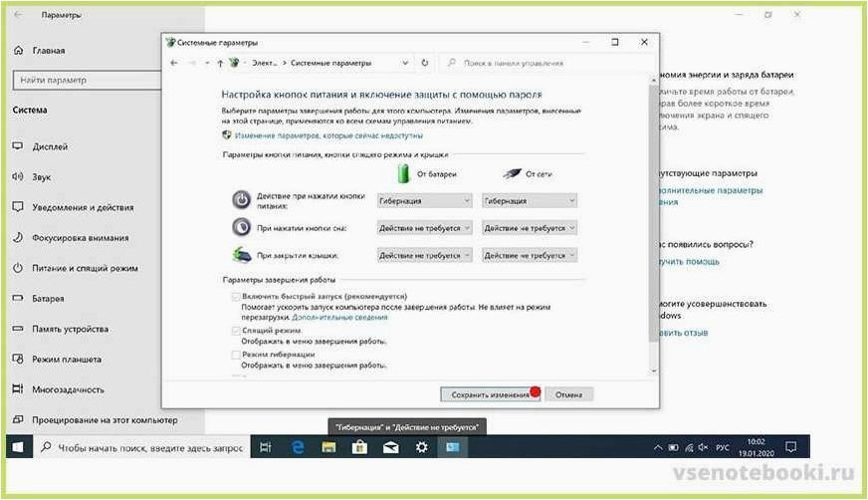868x500 pixels.
Task: Click the battery icon above 'От батареи'
Action: click(x=403, y=173)
